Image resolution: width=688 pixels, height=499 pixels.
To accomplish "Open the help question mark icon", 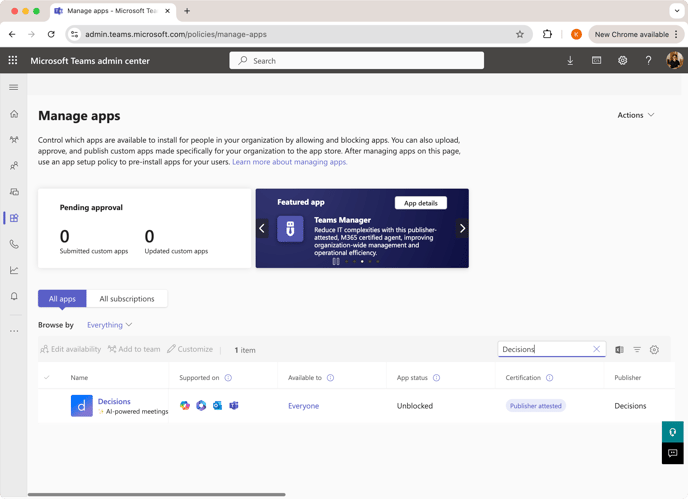I will coord(648,61).
